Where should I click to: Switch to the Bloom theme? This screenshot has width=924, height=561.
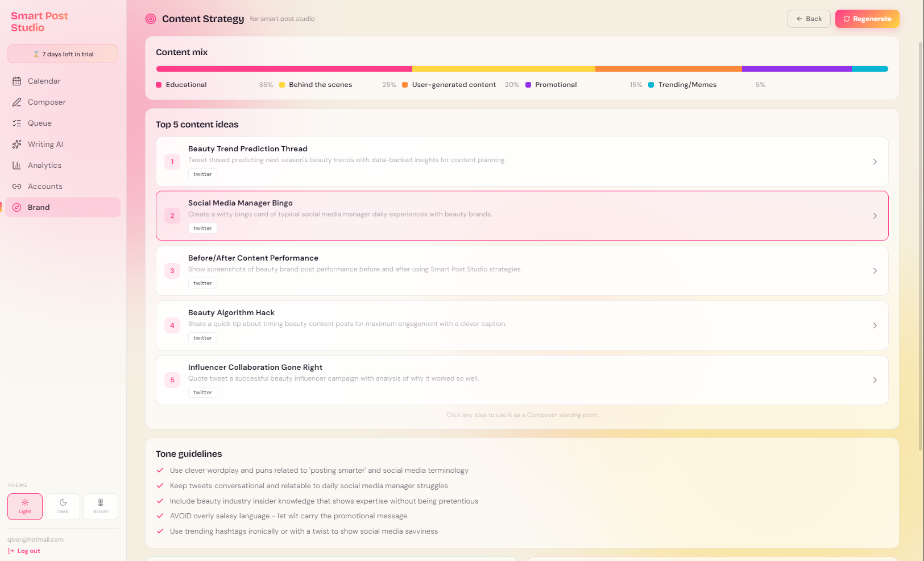[101, 506]
